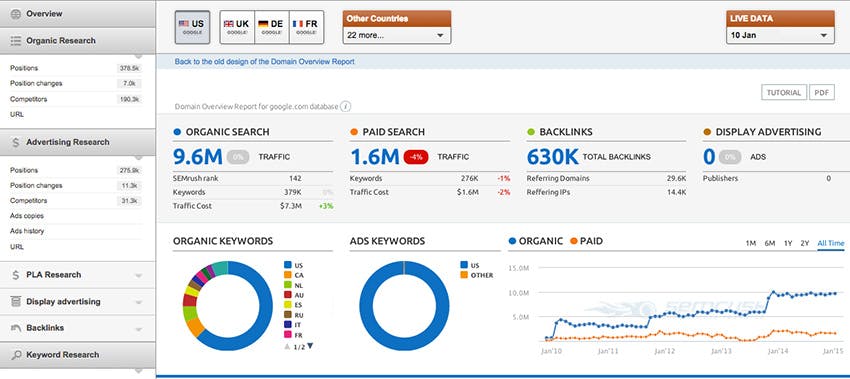Click the Organic Keywords donut chart
Viewport: 850px width, 379px height.
pos(228,306)
